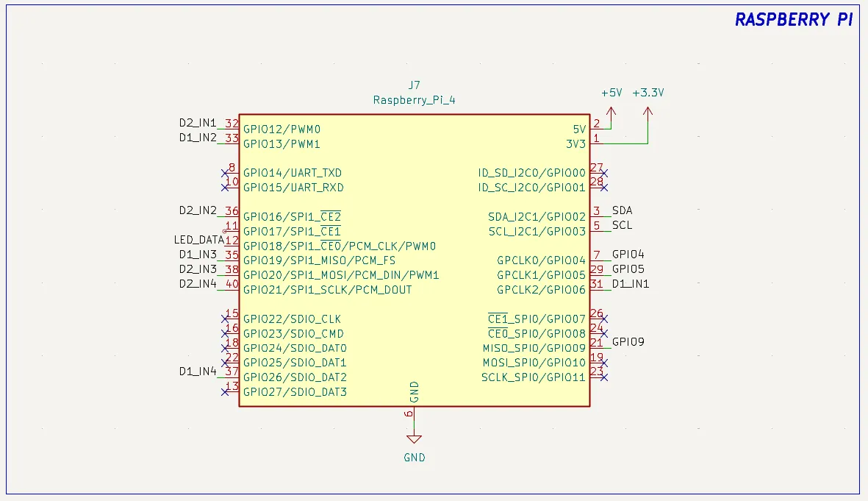Click the GPIO24/SDIO_DAT0 pin name

(295, 349)
